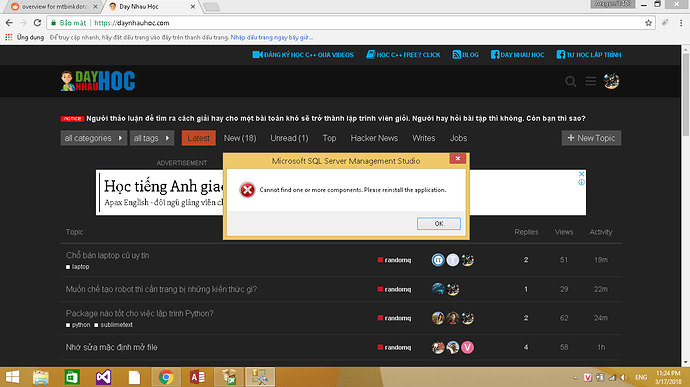
Task: Reload the page with refresh icon
Action: [x=37, y=22]
